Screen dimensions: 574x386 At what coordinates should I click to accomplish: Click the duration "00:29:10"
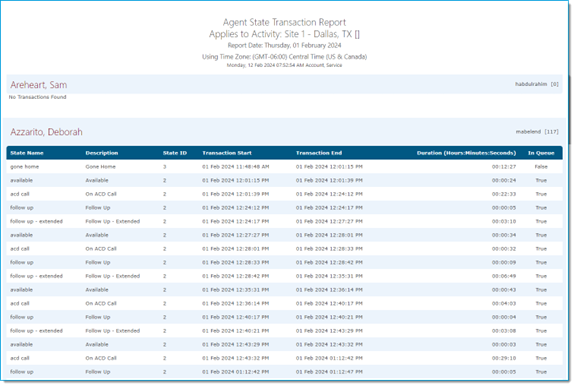pyautogui.click(x=504, y=358)
